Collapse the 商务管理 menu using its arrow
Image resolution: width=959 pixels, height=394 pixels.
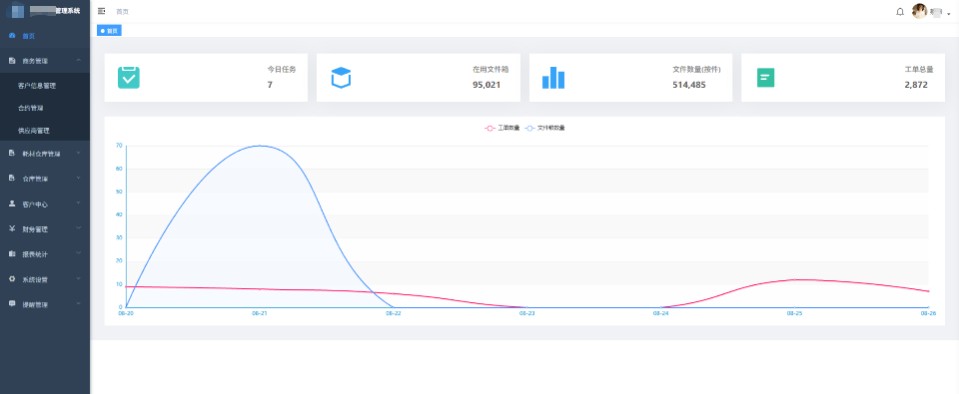pos(79,60)
